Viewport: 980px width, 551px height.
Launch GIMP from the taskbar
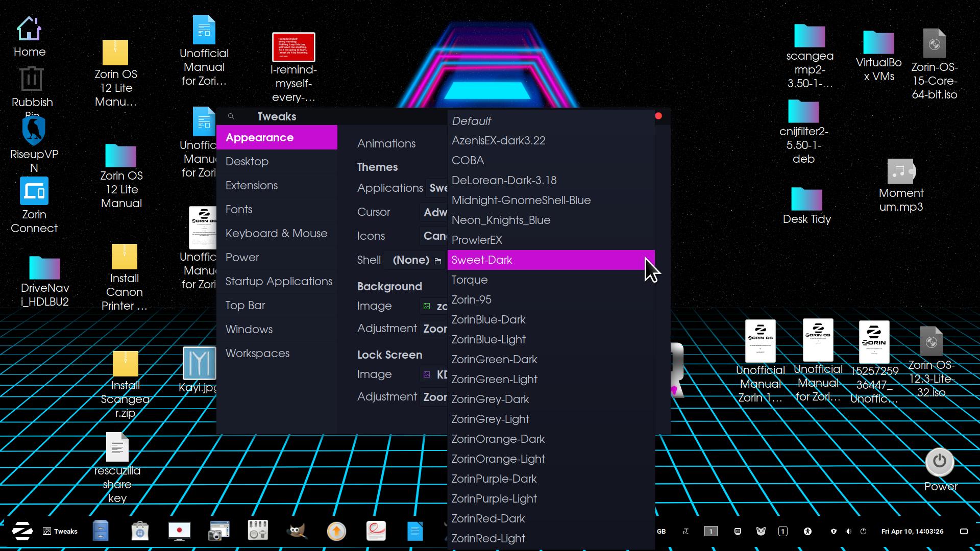pyautogui.click(x=297, y=531)
